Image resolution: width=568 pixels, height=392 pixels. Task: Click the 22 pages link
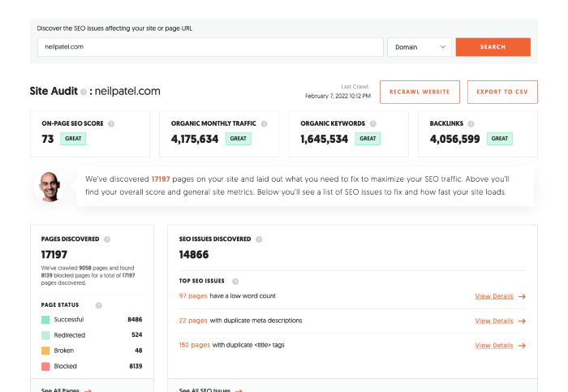point(193,321)
